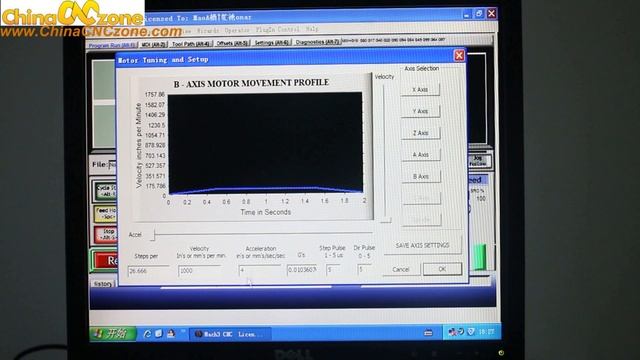Click the security shield tray icon
Viewport: 640px width, 360px height.
(x=471, y=332)
